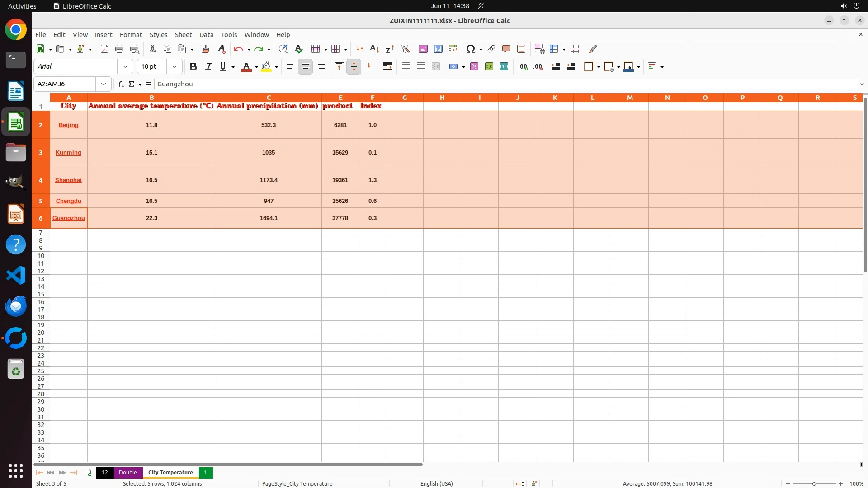Click Format as Percent icon
Viewport: 868px width, 488px height.
[474, 66]
